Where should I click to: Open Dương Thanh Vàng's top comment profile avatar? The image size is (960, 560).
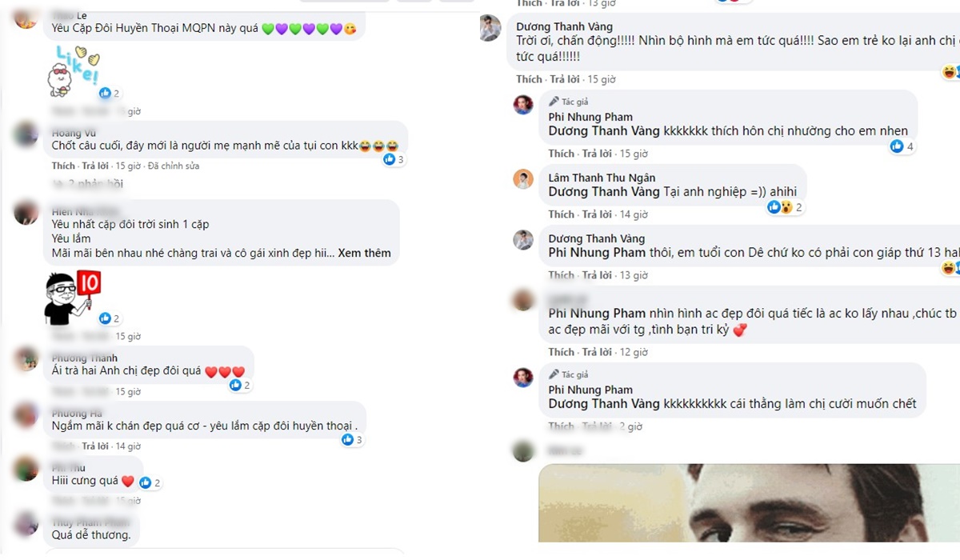490,28
